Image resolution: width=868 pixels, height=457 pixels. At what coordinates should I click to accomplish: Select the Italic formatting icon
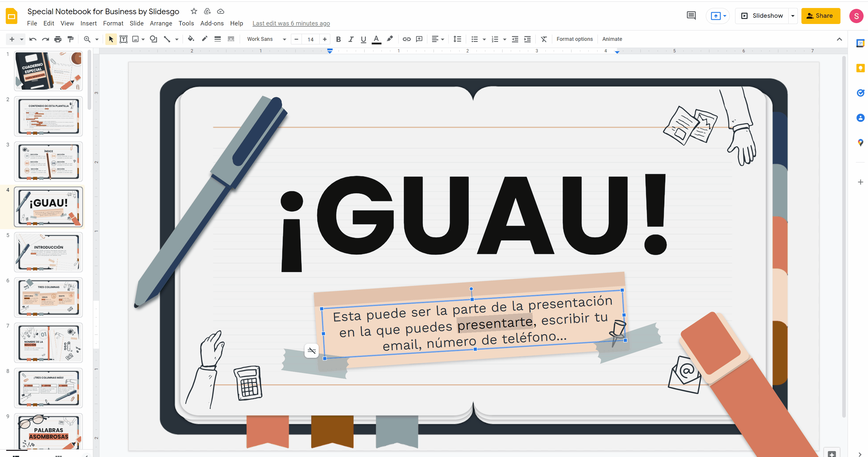point(350,38)
